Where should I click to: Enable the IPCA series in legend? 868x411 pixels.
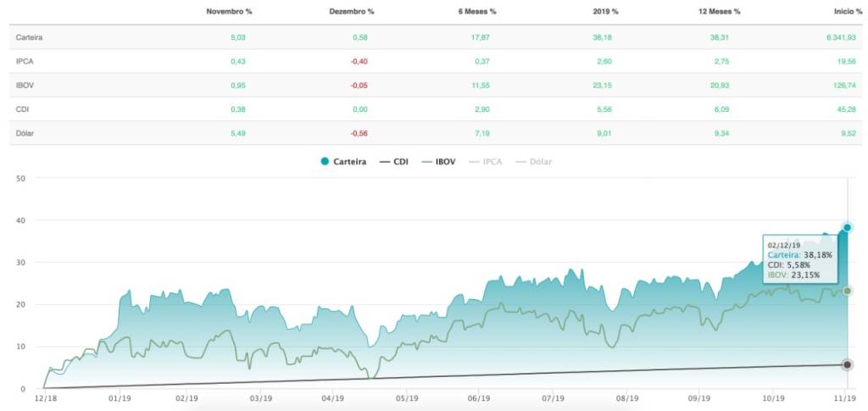(x=489, y=161)
